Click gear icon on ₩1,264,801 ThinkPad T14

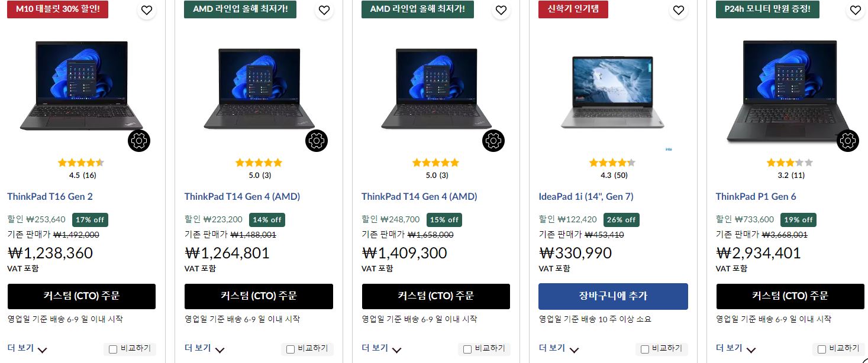tap(317, 141)
